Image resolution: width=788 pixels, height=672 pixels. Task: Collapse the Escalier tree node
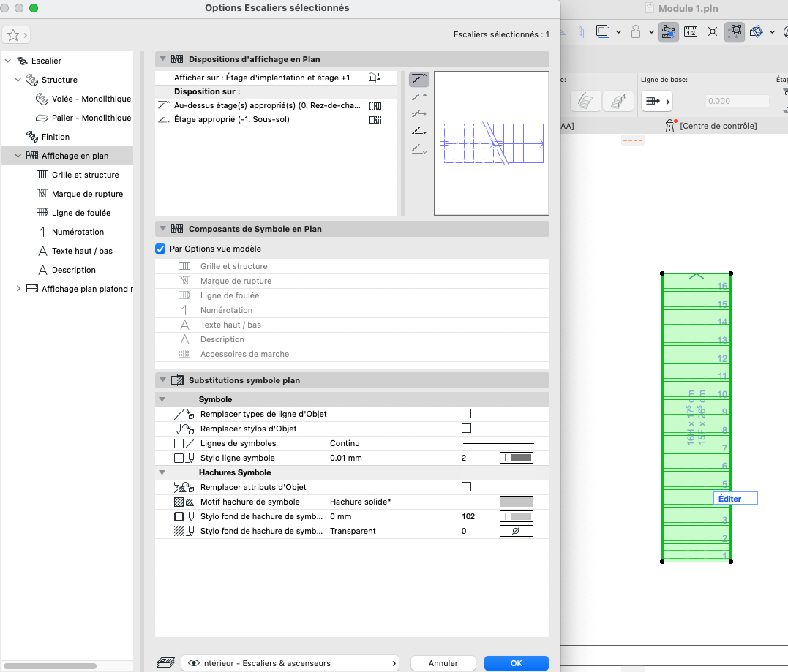pos(7,61)
